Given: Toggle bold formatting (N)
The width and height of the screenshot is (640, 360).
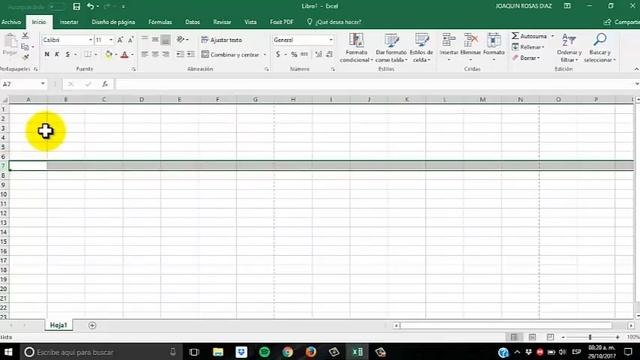Looking at the screenshot, I should click(47, 54).
